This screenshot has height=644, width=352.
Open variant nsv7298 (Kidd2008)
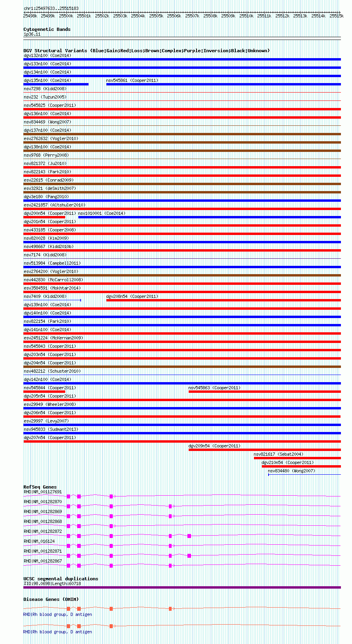pos(45,89)
